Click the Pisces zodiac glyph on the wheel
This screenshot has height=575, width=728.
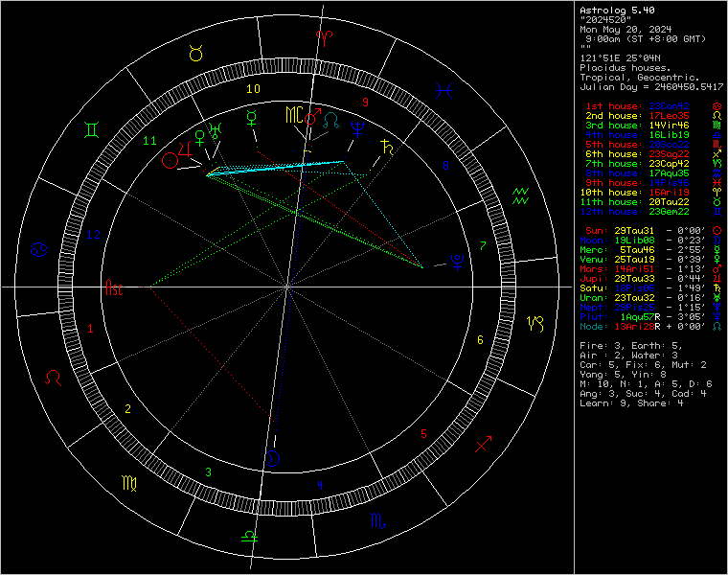pos(444,91)
